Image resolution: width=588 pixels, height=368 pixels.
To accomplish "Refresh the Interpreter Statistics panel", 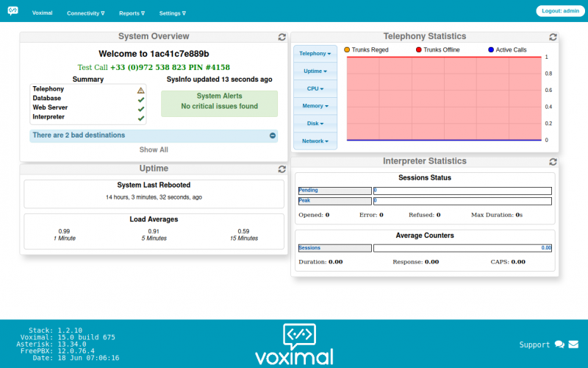I will pyautogui.click(x=553, y=162).
